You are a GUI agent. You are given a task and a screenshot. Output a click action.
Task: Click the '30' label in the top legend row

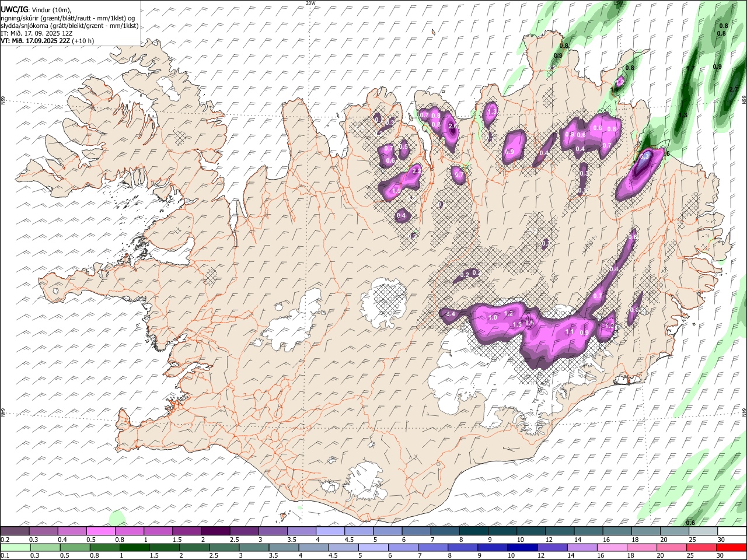click(721, 540)
